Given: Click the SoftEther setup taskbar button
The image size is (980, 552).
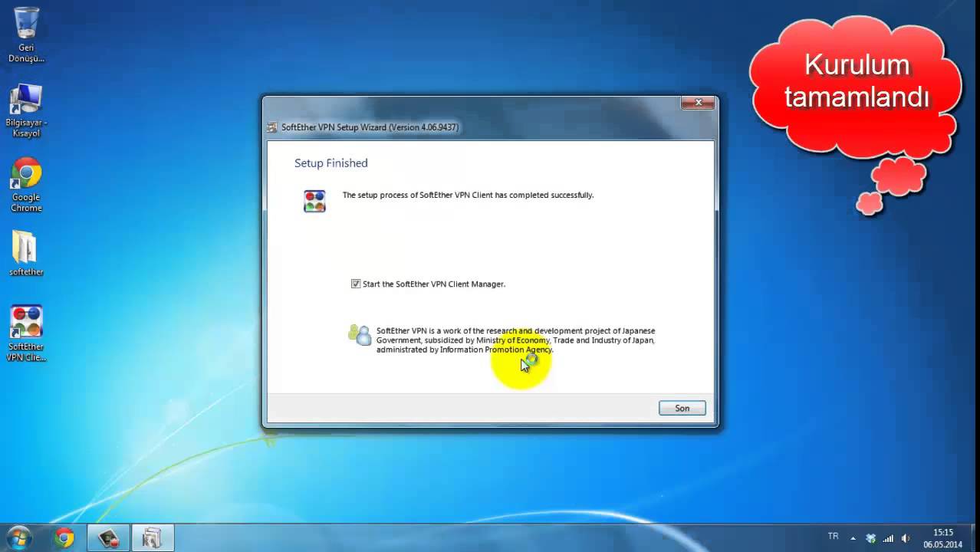Looking at the screenshot, I should click(153, 538).
